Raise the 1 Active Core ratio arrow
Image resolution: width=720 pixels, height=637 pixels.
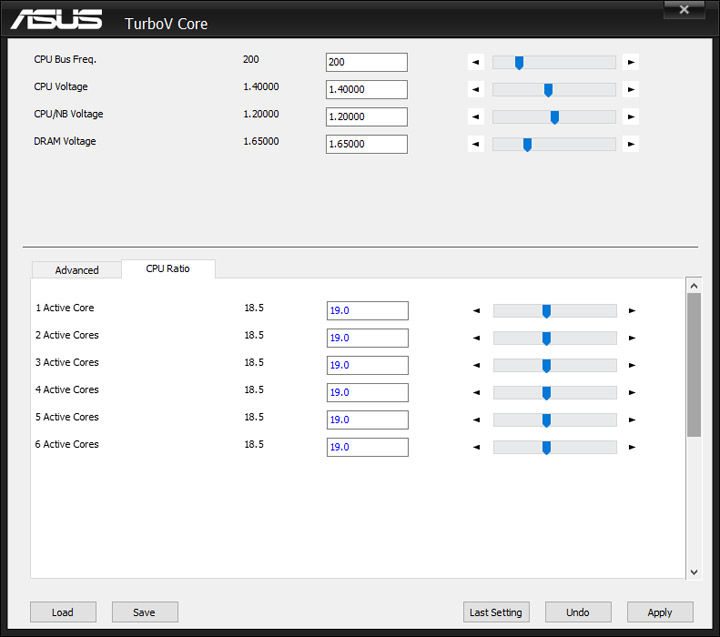click(632, 310)
